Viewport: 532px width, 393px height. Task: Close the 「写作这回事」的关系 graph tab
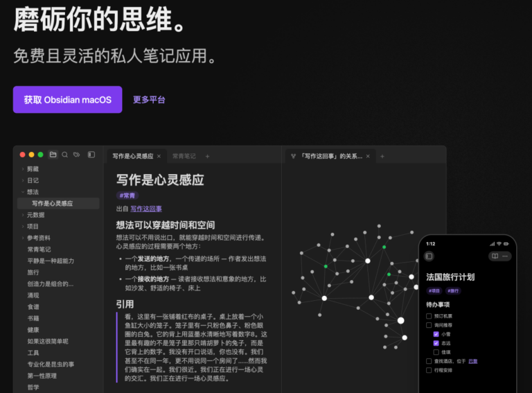coord(368,156)
